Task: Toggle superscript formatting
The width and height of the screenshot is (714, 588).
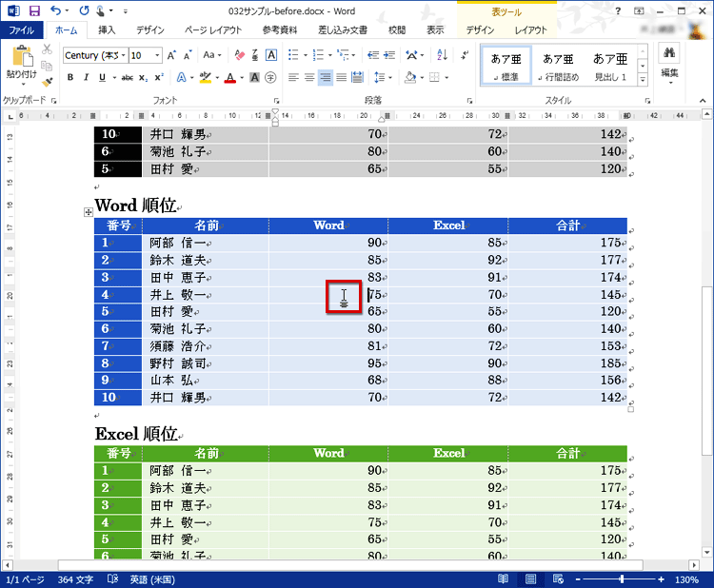Action: coord(159,77)
